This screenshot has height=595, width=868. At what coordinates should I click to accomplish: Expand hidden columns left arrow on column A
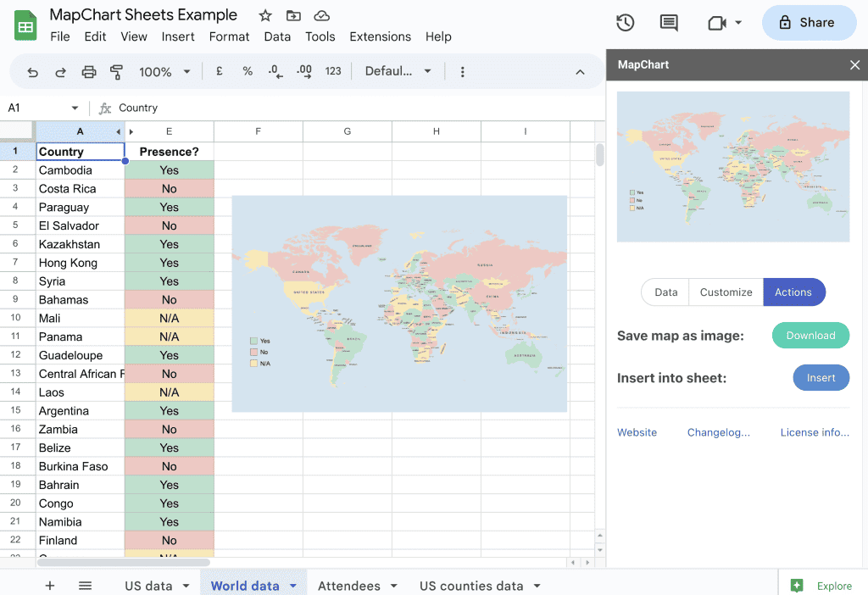pyautogui.click(x=118, y=131)
